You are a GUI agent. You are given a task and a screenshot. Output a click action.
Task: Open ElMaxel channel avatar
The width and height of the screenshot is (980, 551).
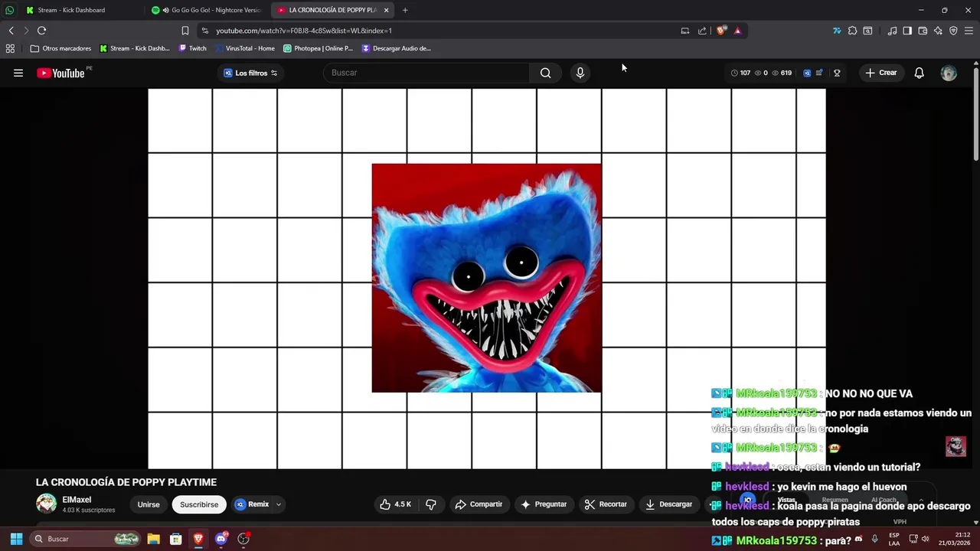point(47,504)
